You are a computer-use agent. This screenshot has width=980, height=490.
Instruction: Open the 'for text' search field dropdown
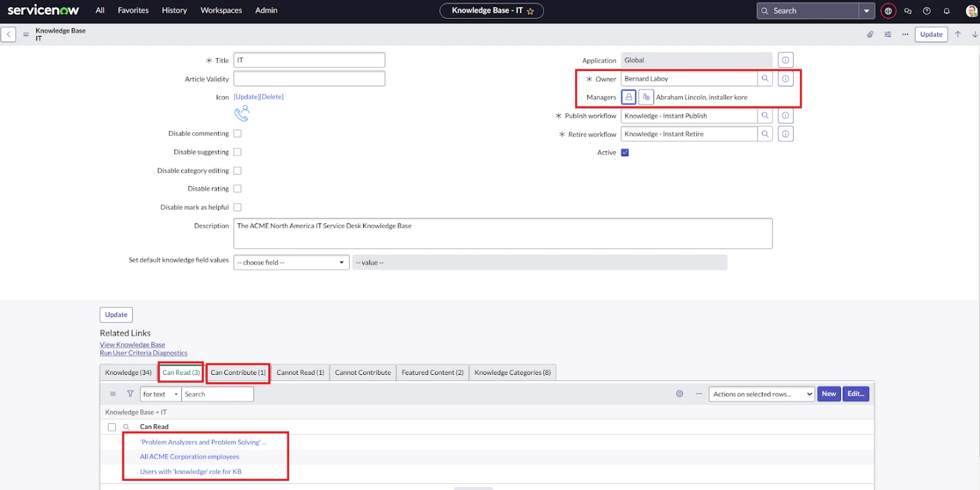point(160,394)
